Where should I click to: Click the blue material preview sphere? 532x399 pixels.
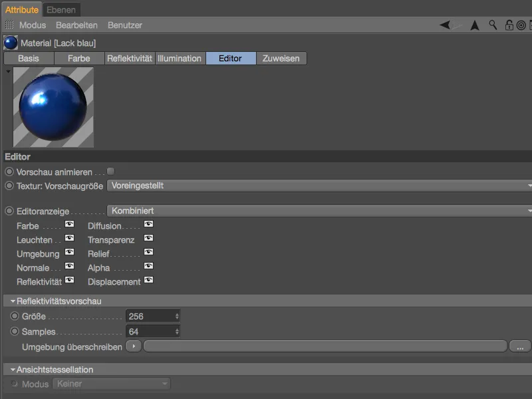pyautogui.click(x=53, y=106)
